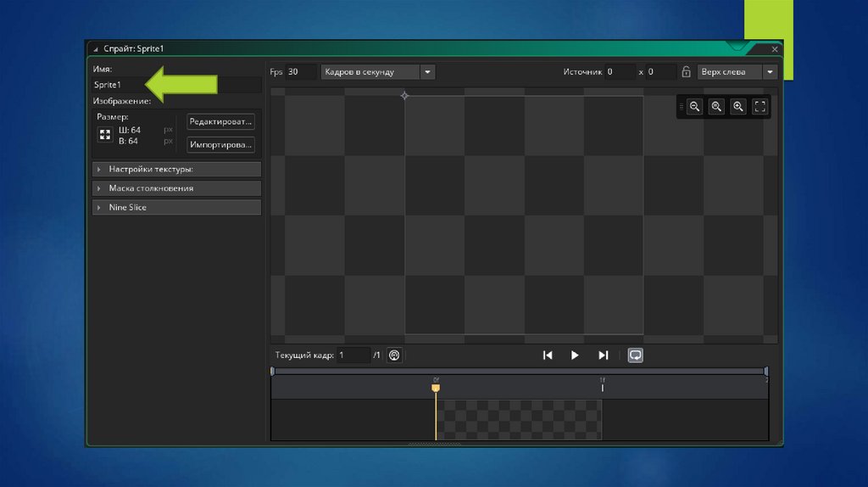Click the Импортировать image button
Screen dimensions: 868x487
(220, 144)
